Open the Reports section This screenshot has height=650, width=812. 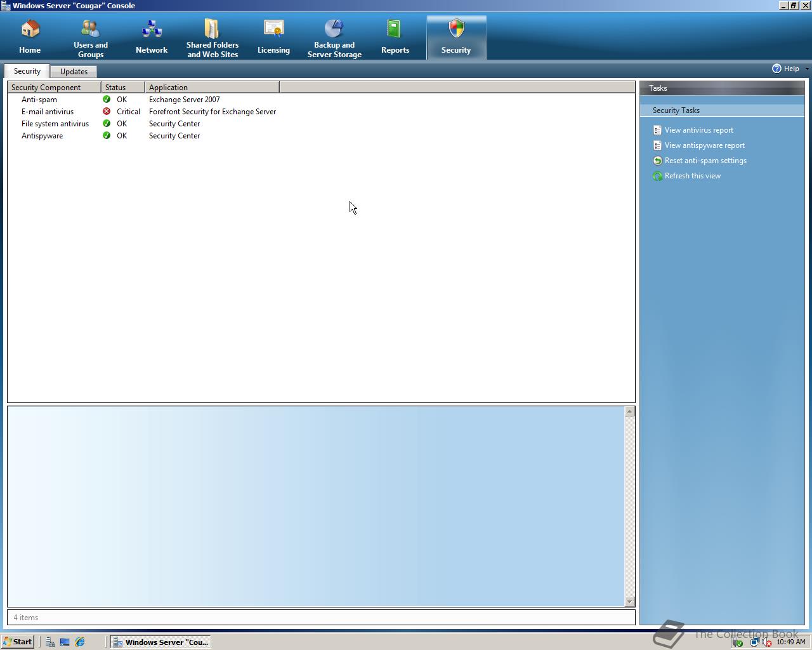395,38
